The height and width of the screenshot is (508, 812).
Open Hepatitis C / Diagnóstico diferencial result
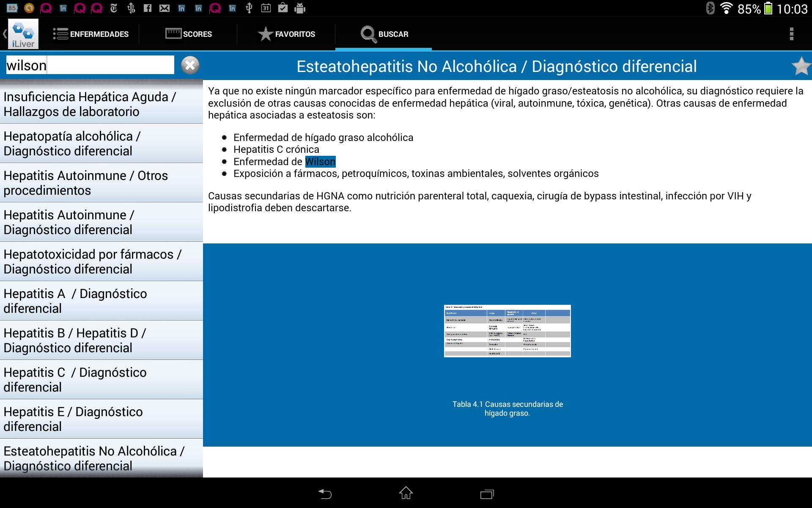101,380
